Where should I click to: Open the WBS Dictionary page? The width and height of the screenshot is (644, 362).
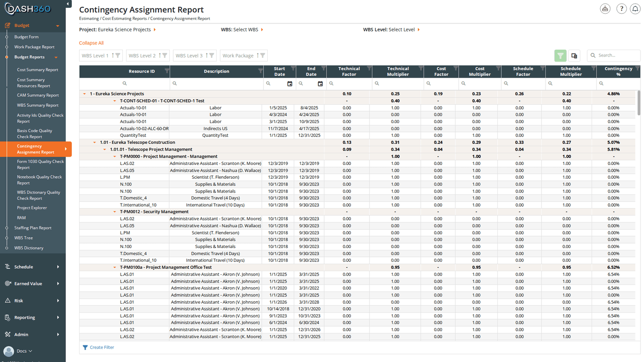[x=29, y=248]
